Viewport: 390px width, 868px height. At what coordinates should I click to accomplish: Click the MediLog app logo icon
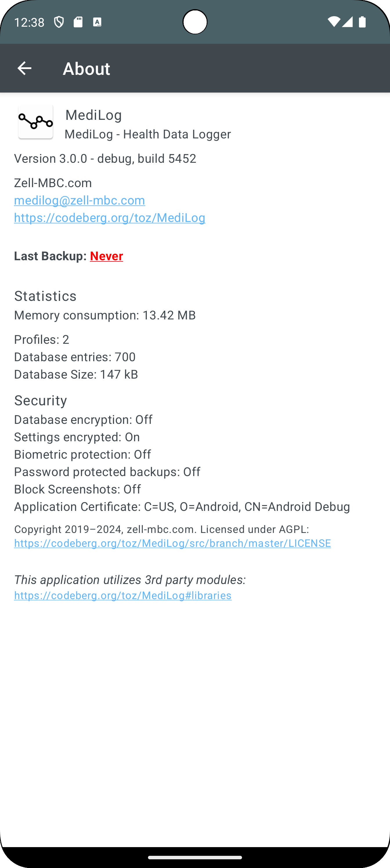click(x=35, y=122)
